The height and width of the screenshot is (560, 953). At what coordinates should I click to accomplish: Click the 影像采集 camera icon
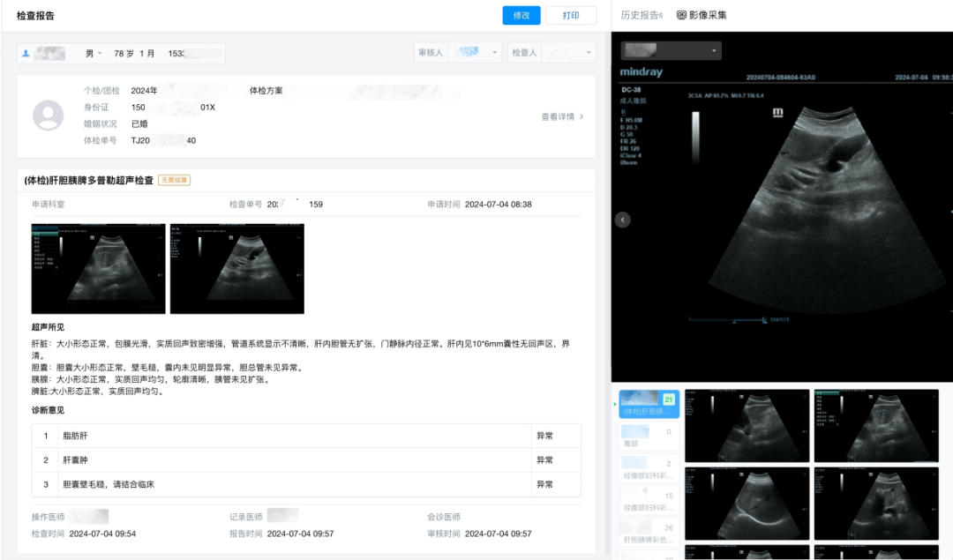click(x=681, y=15)
